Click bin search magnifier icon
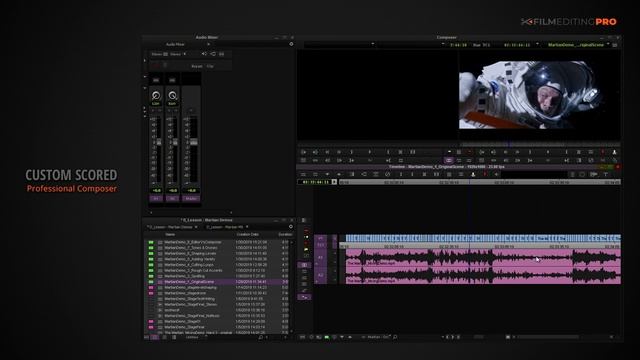 (x=260, y=338)
